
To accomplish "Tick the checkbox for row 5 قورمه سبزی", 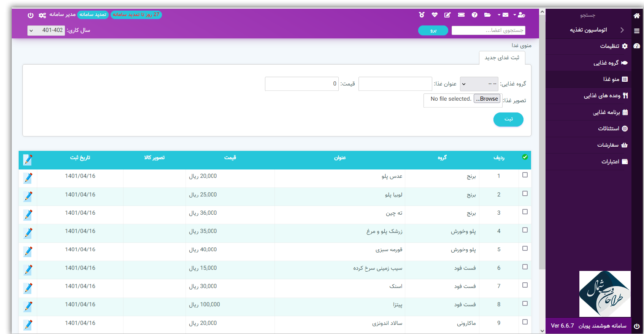I will [525, 248].
